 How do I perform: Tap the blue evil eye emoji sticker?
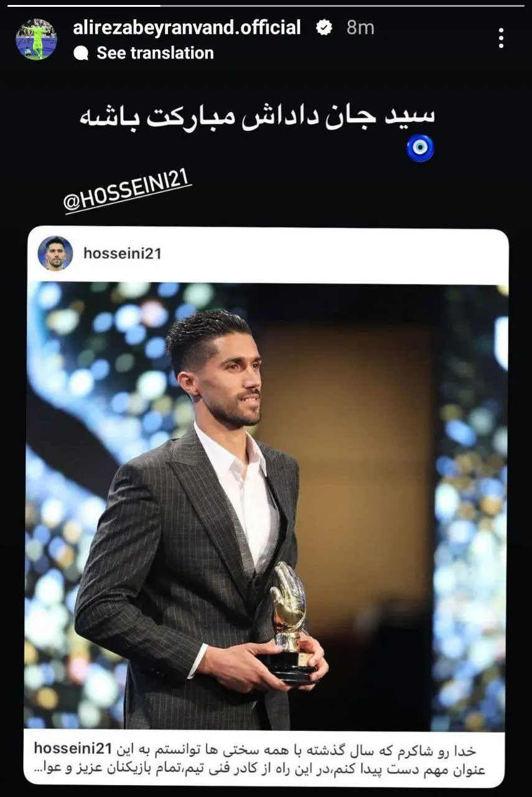420,148
